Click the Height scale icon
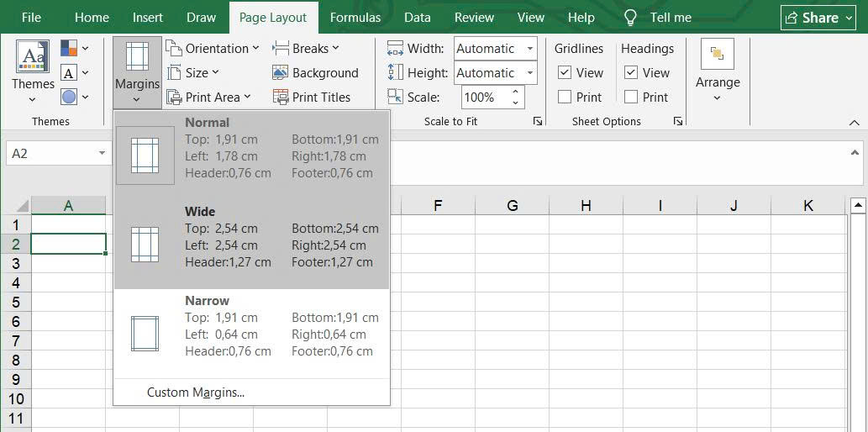This screenshot has width=868, height=432. 395,72
